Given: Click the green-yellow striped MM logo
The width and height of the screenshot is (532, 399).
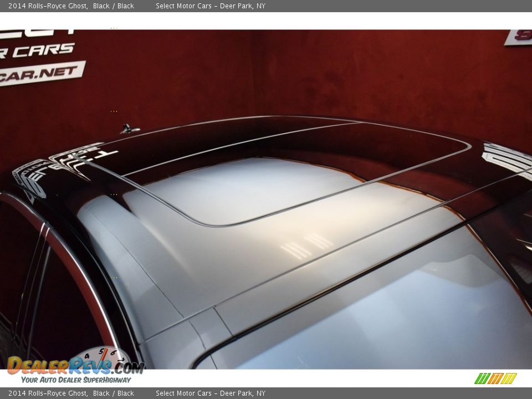Looking at the screenshot, I should tap(495, 378).
